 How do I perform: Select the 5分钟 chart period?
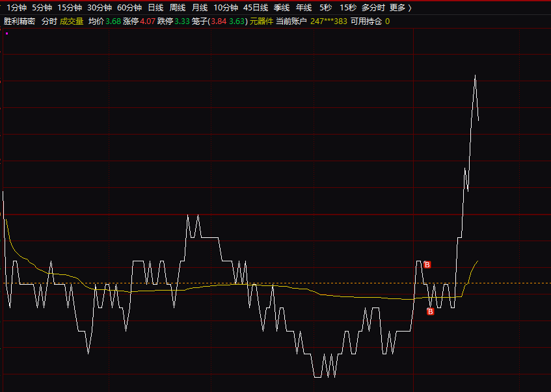(x=42, y=7)
